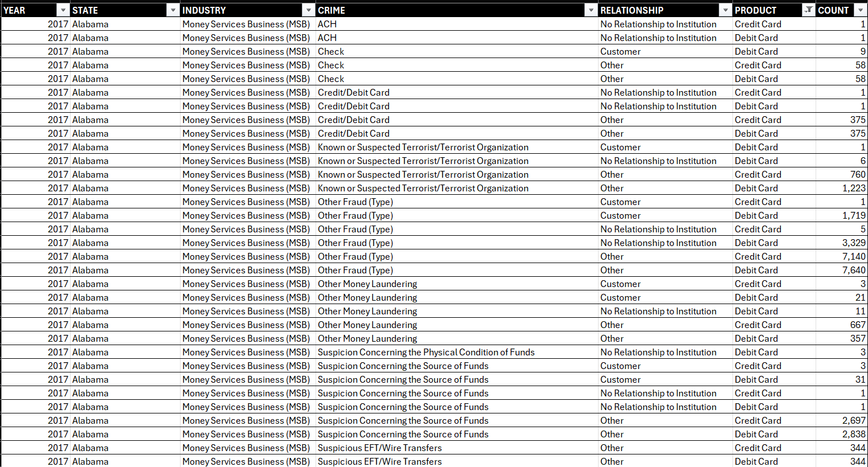The width and height of the screenshot is (868, 467).
Task: Select the CRIME header cell
Action: (457, 10)
